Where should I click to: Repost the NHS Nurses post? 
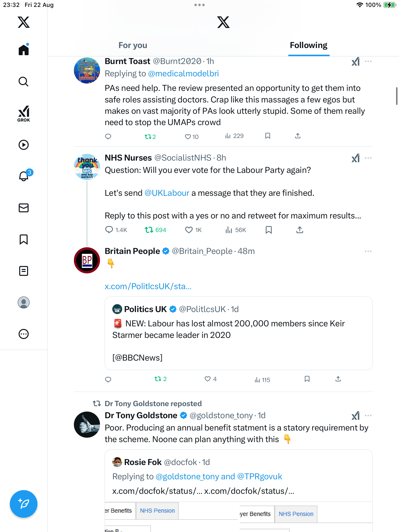pos(149,230)
